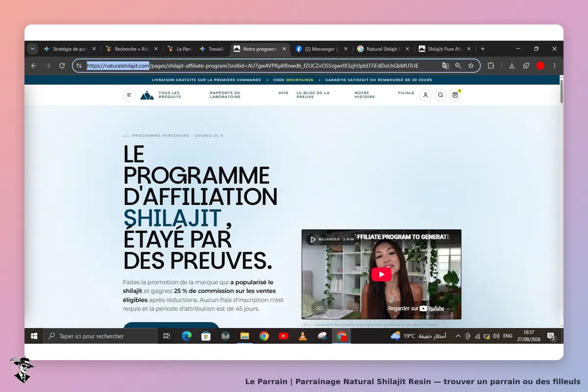Close the 'Notre programme' tab

coord(284,49)
